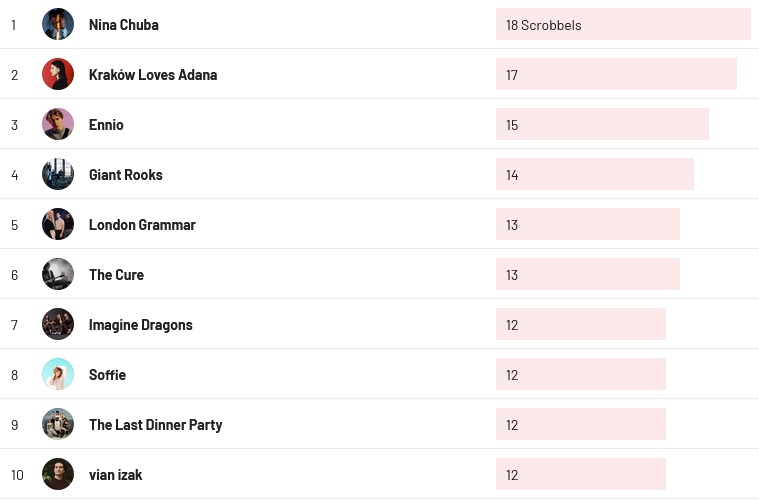
Task: Open the London Grammar artist page
Action: pos(142,225)
